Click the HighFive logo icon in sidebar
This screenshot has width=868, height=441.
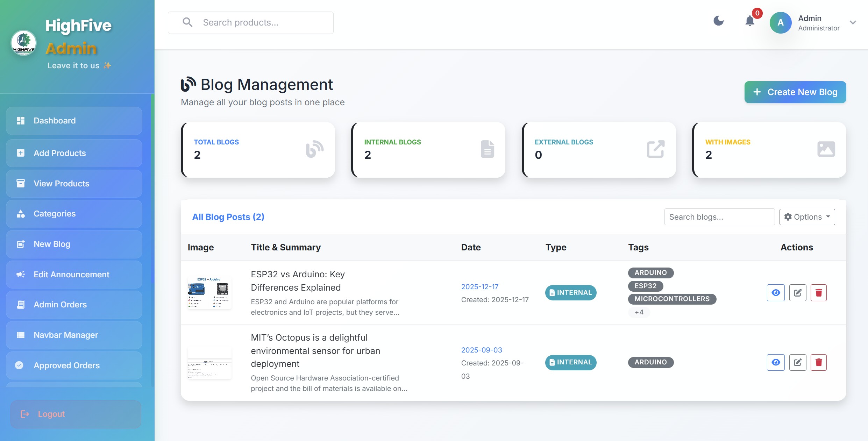pos(23,43)
